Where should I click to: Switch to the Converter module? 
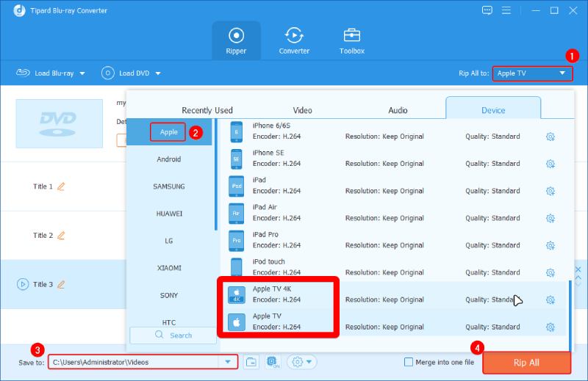[294, 41]
